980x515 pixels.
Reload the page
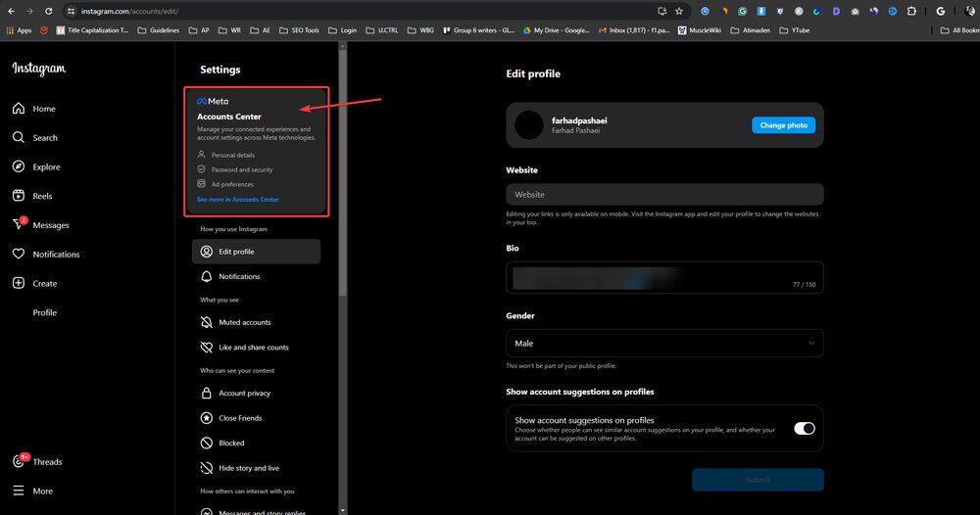[48, 11]
